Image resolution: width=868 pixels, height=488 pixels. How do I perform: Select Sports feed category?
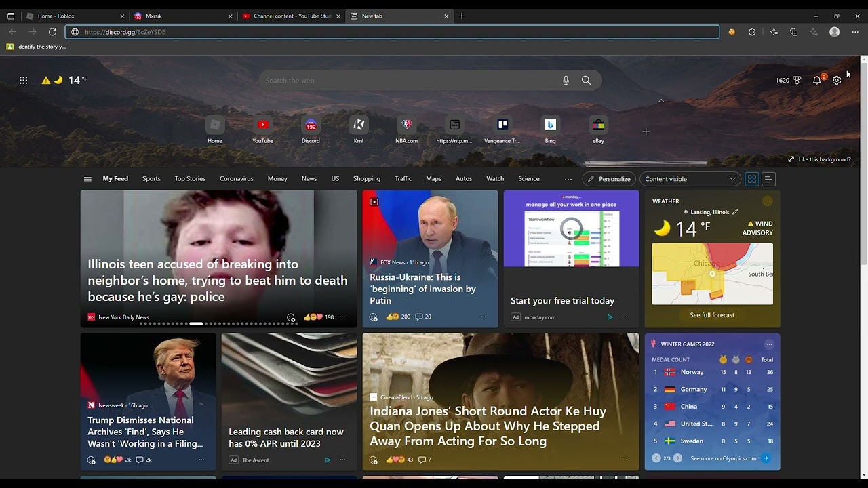coord(151,179)
